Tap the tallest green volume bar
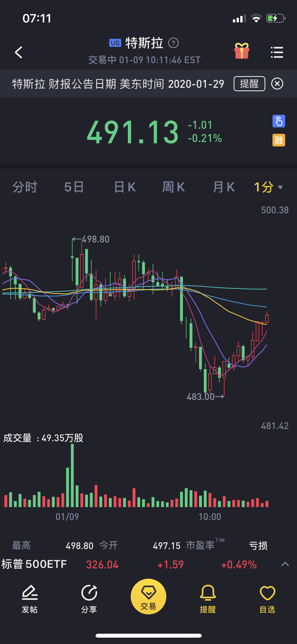The image size is (297, 644). click(72, 475)
